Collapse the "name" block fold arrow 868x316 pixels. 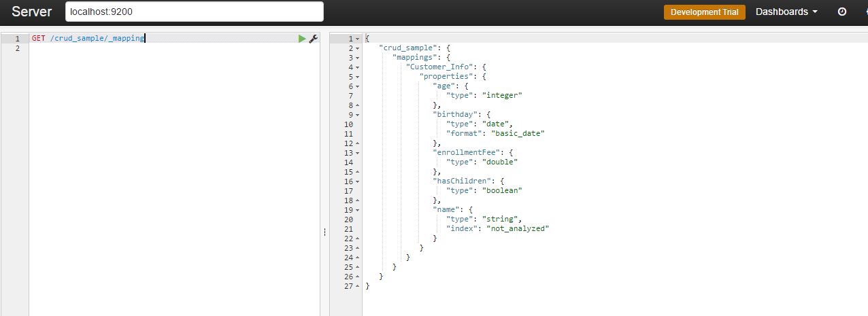point(358,210)
